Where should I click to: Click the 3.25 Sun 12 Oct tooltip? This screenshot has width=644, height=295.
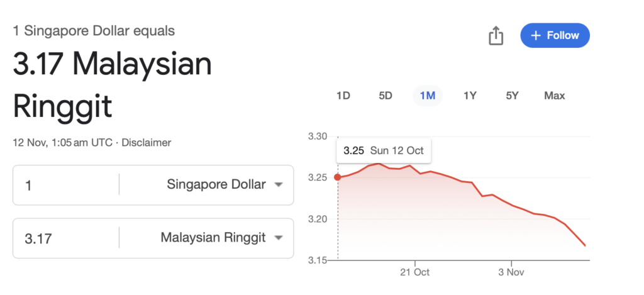(x=384, y=151)
